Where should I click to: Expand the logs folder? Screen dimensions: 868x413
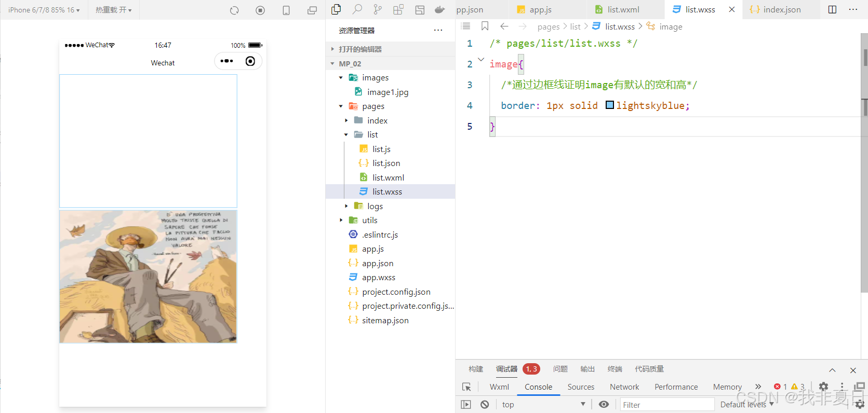pos(346,206)
